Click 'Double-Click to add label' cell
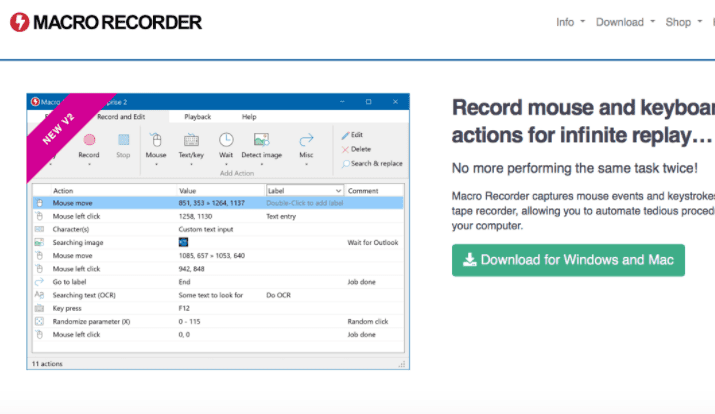 click(305, 203)
